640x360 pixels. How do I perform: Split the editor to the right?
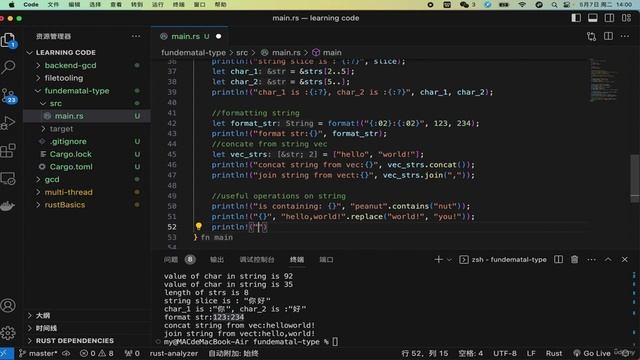pos(608,36)
